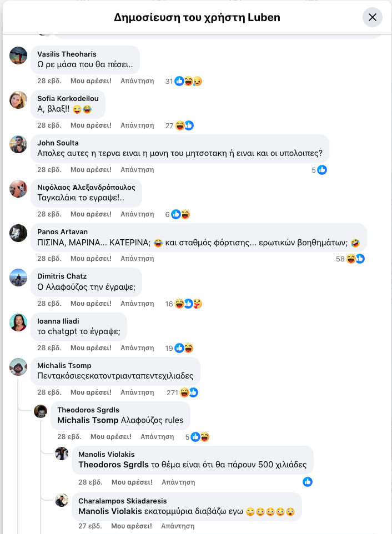
Task: Click the thumbs-up reaction icon showing 31 likes
Action: 179,81
